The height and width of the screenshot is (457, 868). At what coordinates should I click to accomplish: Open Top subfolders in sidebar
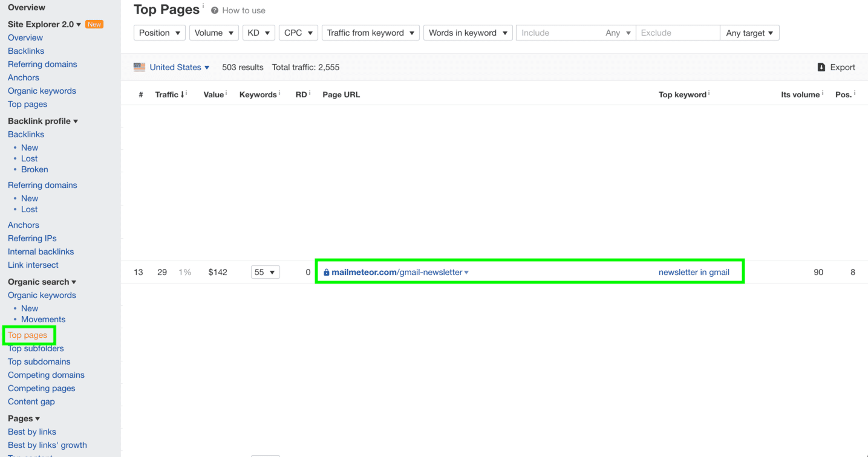(36, 348)
